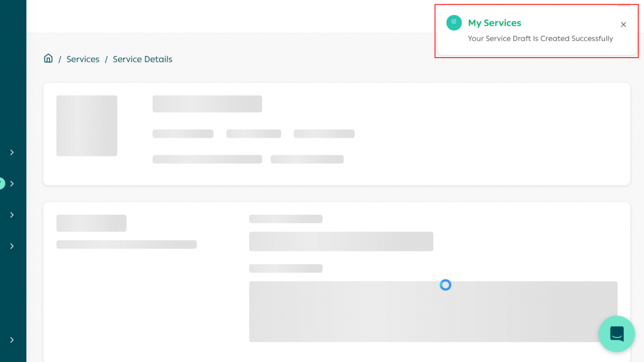Click the square image placeholder thumbnail
The height and width of the screenshot is (362, 644).
pos(87,126)
